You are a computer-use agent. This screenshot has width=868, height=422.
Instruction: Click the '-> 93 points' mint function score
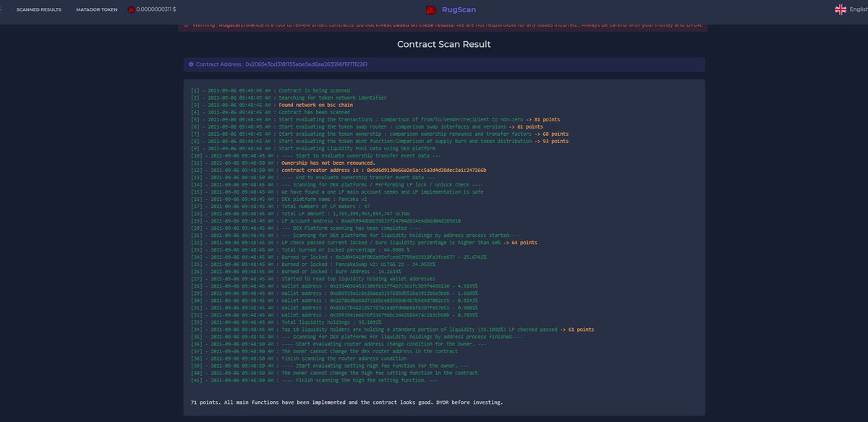pos(553,141)
